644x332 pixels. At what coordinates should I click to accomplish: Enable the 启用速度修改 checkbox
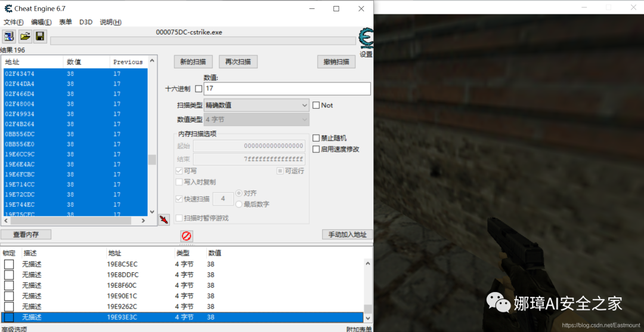point(316,149)
